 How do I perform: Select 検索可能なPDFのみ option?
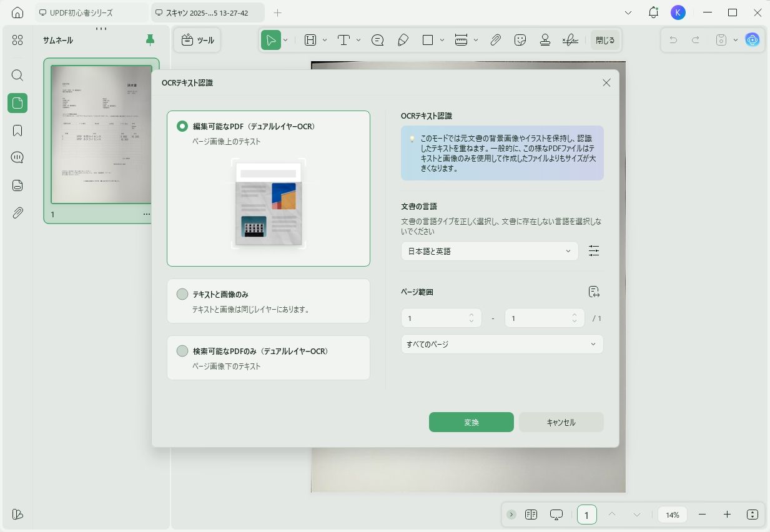point(269,358)
